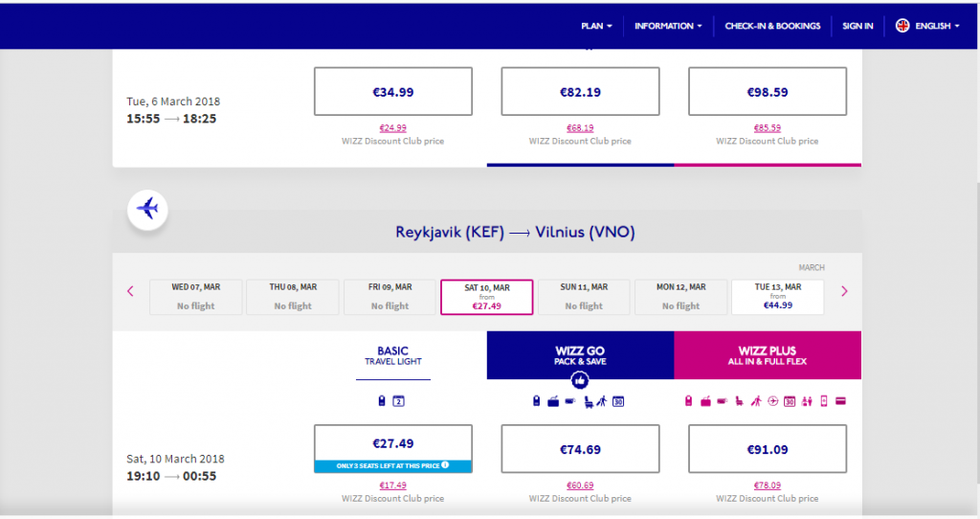Select the WED 07, MAR date tab
Image resolution: width=980 pixels, height=519 pixels.
coord(195,297)
